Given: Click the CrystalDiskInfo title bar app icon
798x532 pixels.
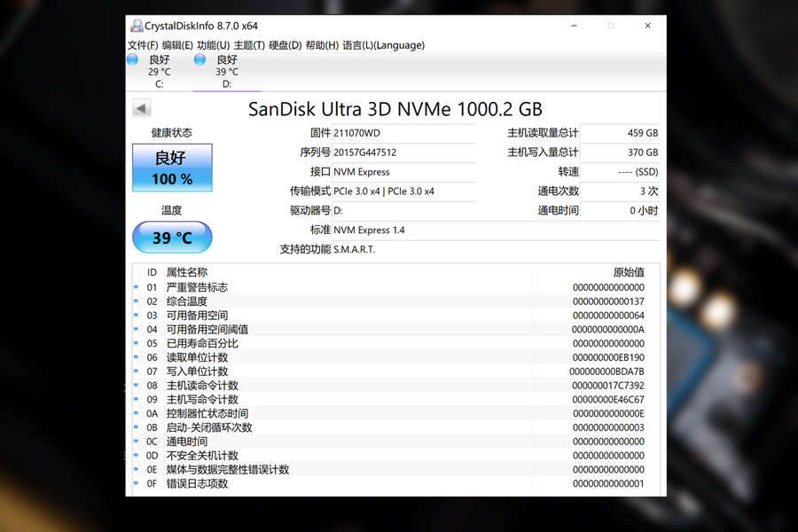Looking at the screenshot, I should click(x=137, y=26).
